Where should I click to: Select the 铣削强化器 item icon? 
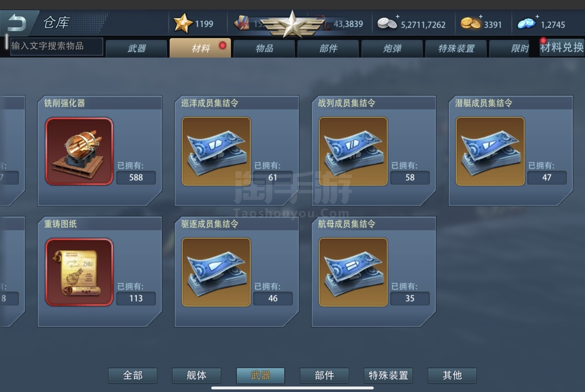point(79,151)
